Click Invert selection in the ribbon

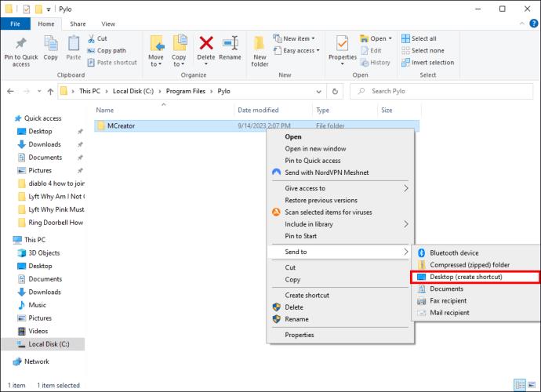click(x=428, y=63)
